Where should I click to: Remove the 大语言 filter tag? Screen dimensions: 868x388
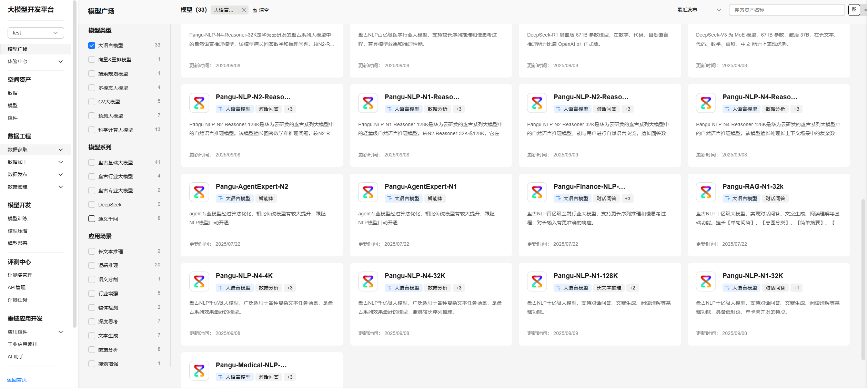coord(243,10)
